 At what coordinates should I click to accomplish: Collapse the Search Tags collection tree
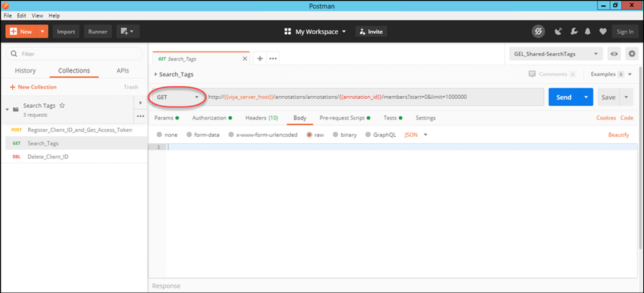pos(7,110)
